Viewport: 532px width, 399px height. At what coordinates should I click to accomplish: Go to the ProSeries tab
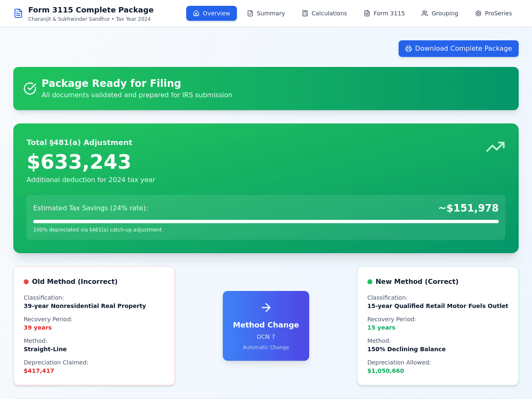(493, 13)
